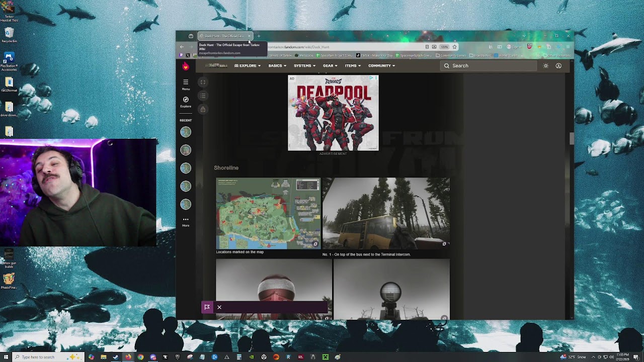Click the wiki search magnifier icon
This screenshot has height=362, width=644.
(x=446, y=66)
